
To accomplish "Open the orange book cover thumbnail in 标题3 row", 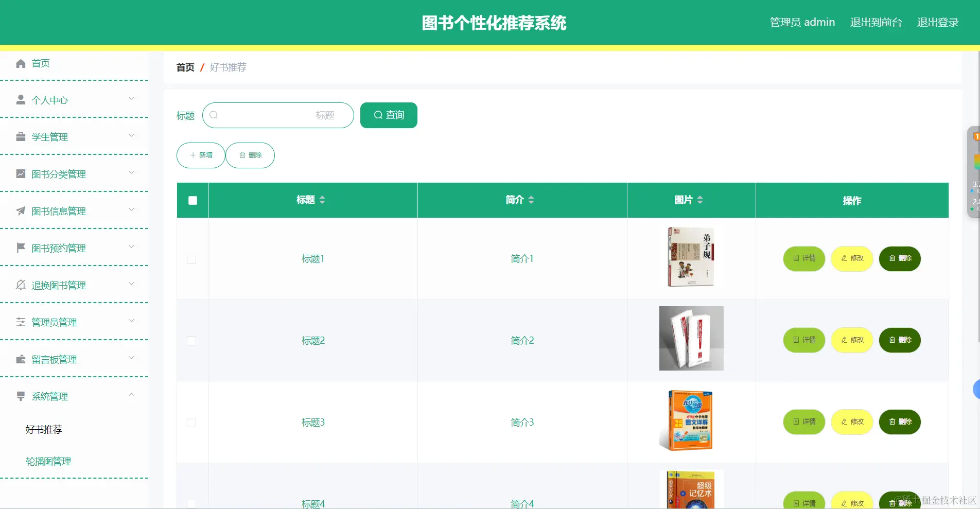I will [691, 420].
